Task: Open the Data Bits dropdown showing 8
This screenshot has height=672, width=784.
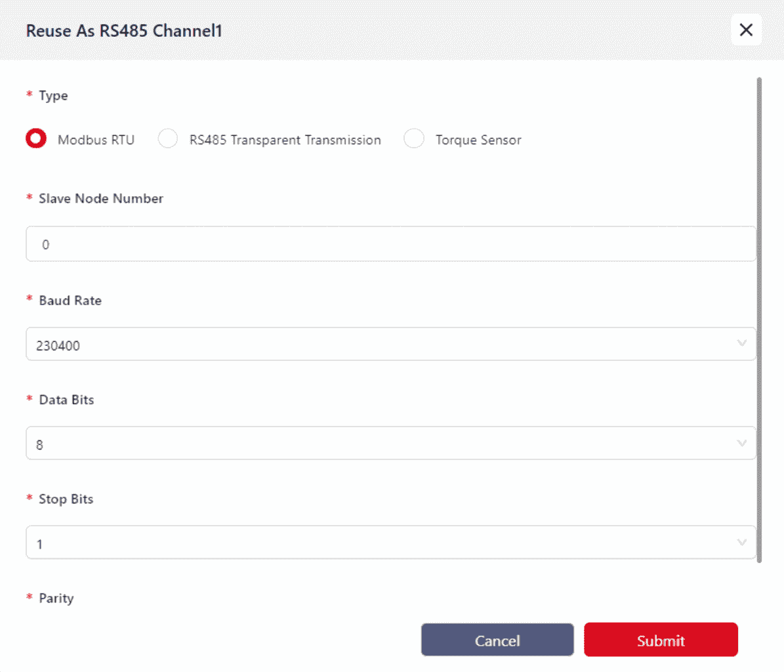Action: [x=381, y=444]
